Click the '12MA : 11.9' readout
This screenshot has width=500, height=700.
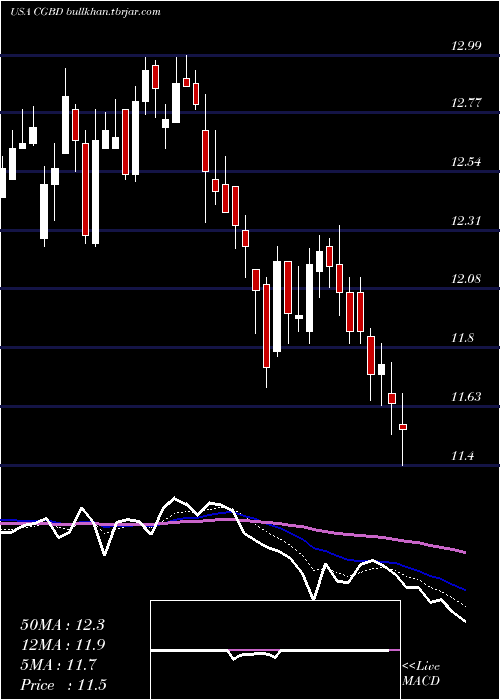62,645
